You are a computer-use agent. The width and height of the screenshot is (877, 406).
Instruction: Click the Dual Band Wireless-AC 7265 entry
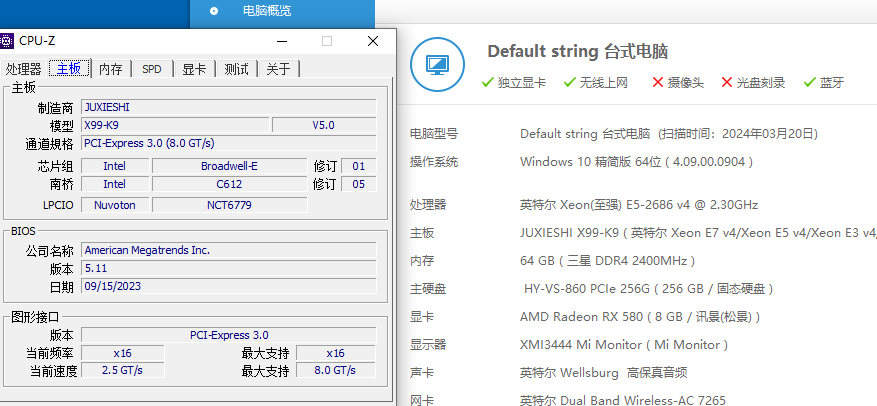[623, 400]
